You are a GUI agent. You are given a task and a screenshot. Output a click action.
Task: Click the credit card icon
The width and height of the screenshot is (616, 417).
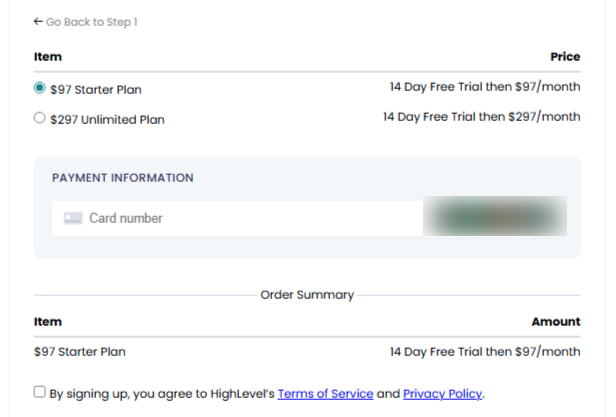pos(72,218)
